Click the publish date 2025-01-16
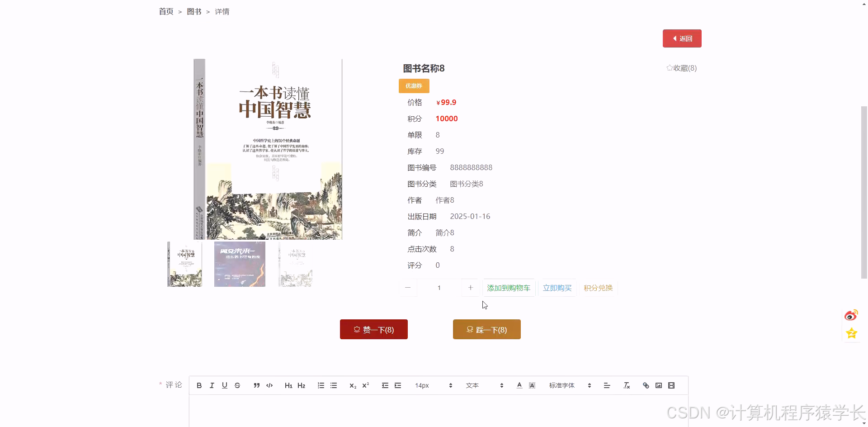 tap(470, 217)
